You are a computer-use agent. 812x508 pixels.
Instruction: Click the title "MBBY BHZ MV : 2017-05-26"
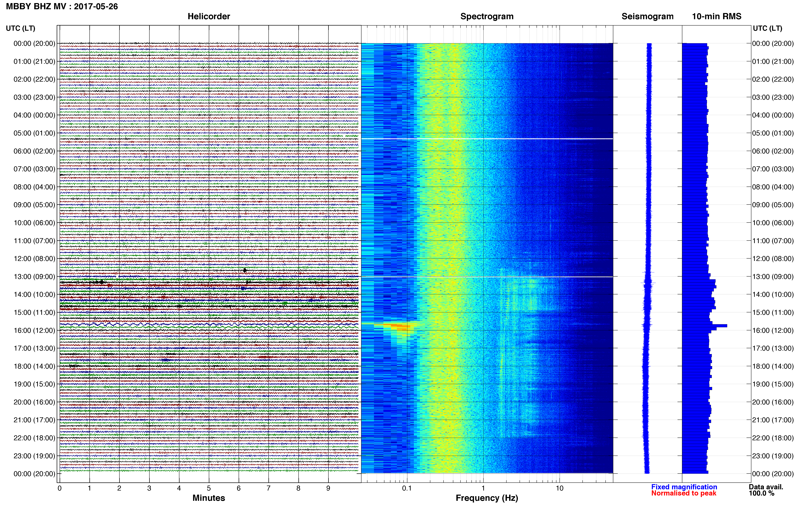pos(62,6)
